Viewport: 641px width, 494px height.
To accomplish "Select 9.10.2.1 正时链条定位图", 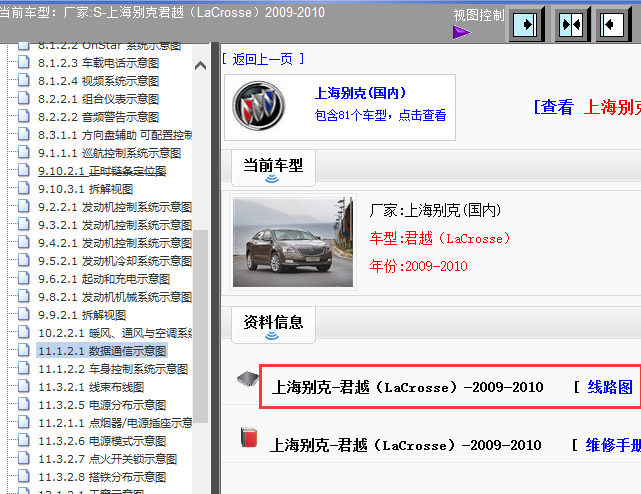I will (x=102, y=171).
